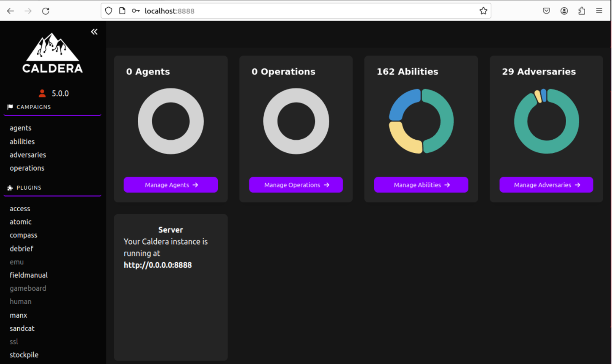Click the 5.0.0 version number

pos(60,93)
